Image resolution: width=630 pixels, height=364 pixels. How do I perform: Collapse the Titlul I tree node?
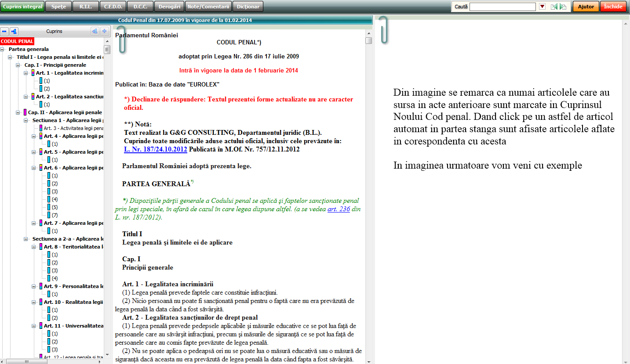point(10,57)
